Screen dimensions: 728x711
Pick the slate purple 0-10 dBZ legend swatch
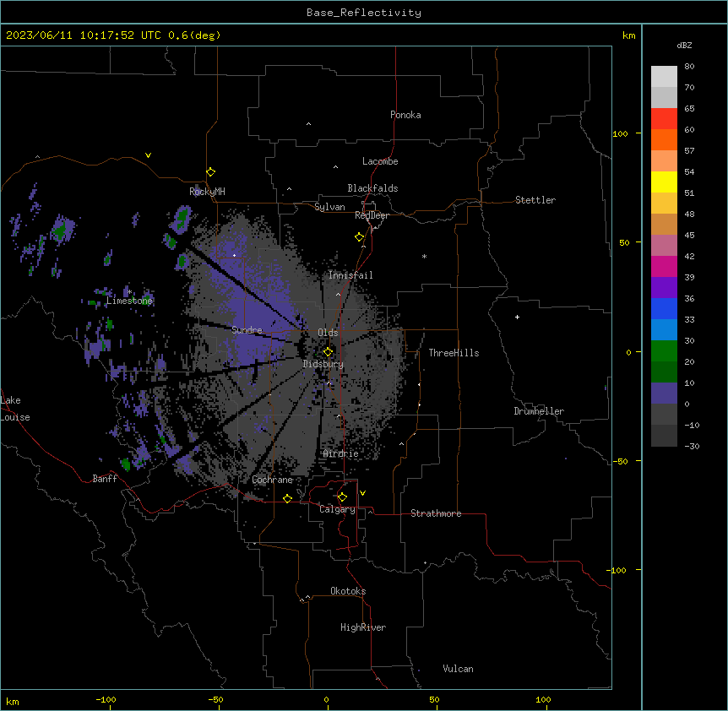click(x=664, y=393)
